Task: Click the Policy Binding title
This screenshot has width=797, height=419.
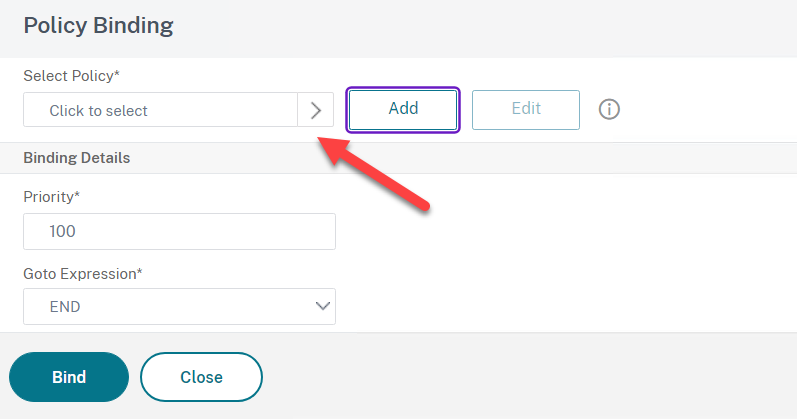Action: tap(99, 26)
